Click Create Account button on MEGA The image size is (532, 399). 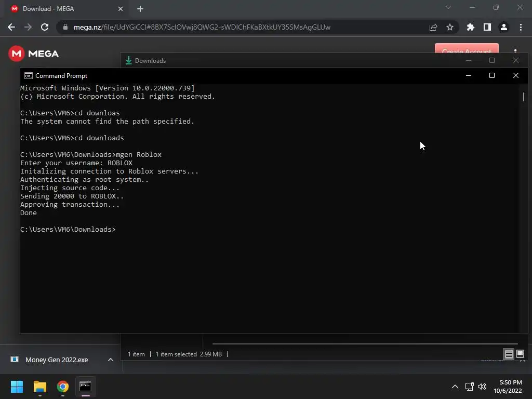click(x=467, y=48)
